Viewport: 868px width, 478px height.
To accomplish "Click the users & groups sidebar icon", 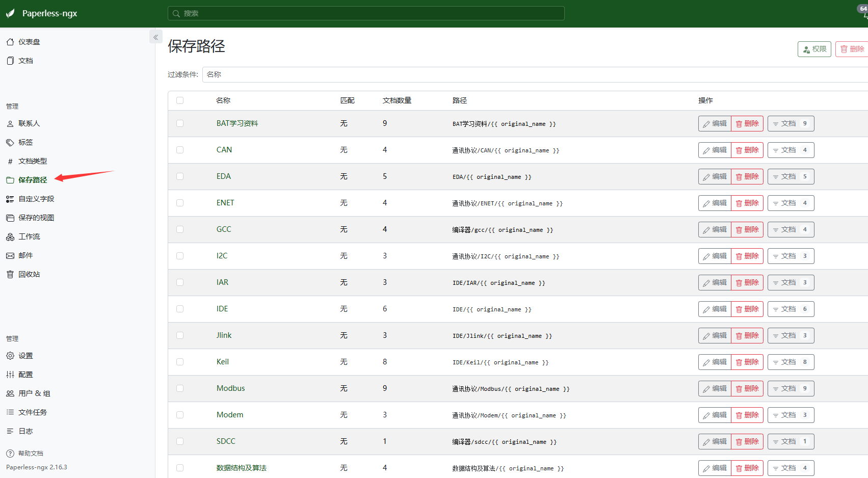I will tap(10, 393).
